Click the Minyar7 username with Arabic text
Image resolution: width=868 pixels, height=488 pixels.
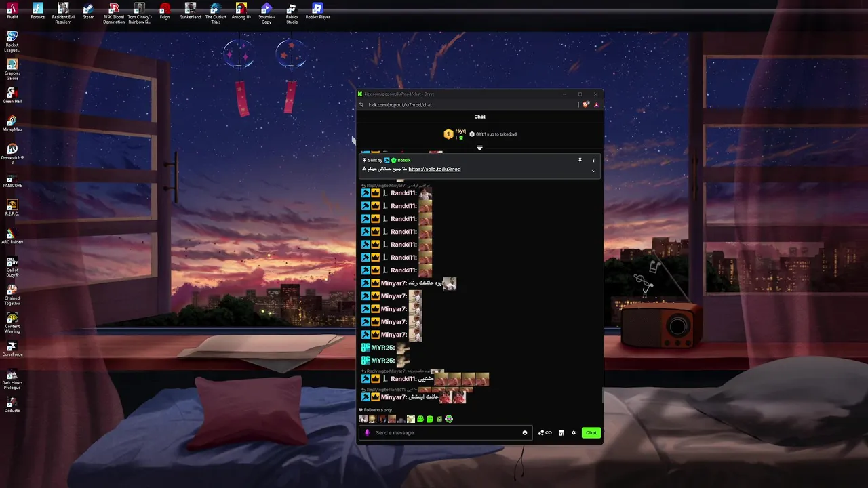393,283
